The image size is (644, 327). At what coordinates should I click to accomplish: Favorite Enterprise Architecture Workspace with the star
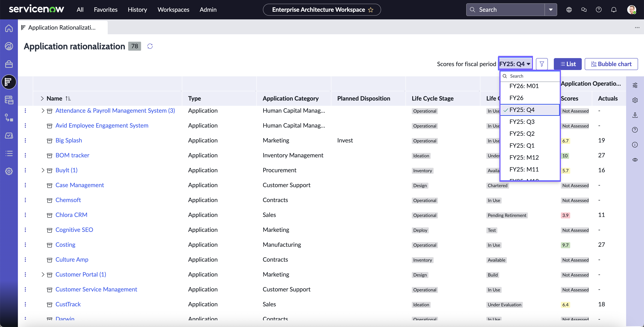point(371,10)
